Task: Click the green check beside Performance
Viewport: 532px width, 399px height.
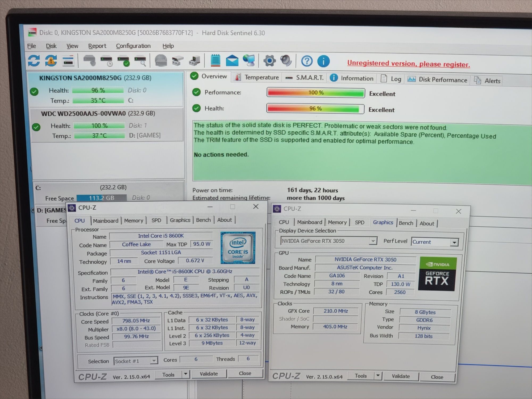Action: point(196,92)
